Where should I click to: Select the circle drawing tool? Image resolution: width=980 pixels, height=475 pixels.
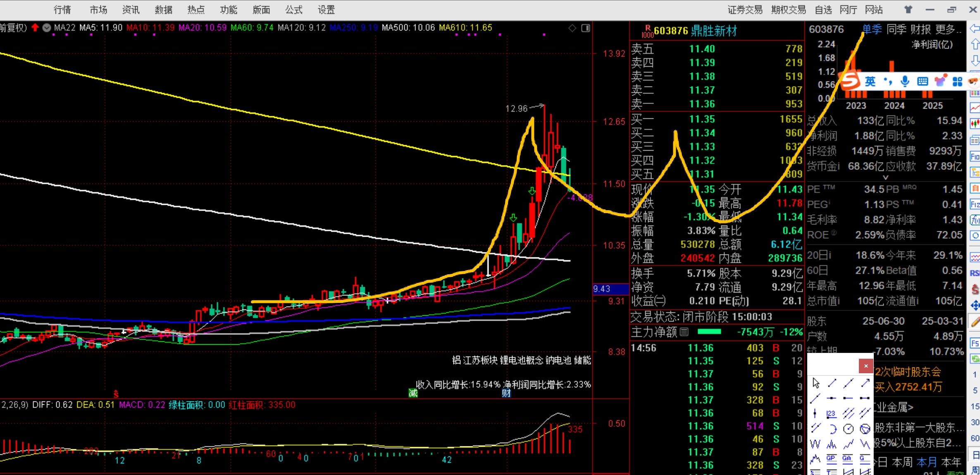(848, 429)
